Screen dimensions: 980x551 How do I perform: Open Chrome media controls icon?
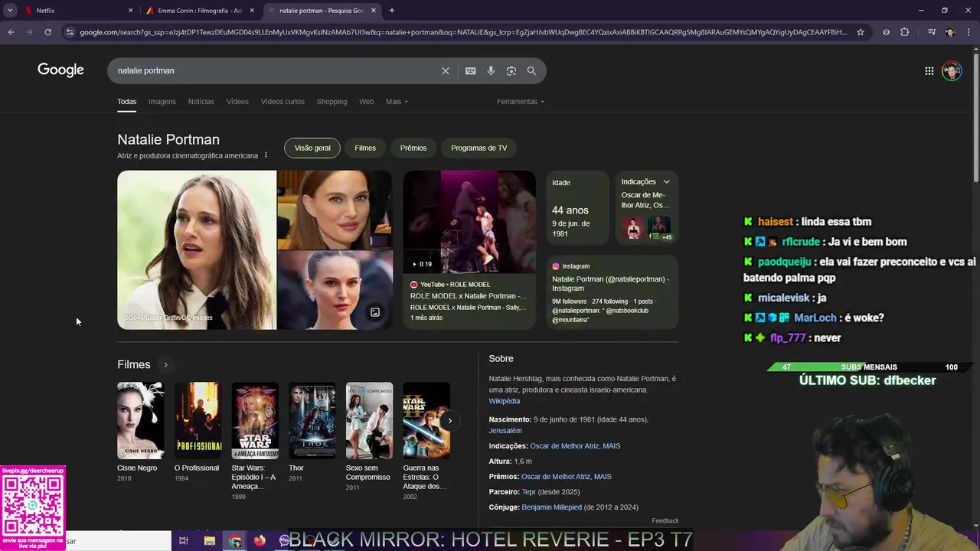932,32
